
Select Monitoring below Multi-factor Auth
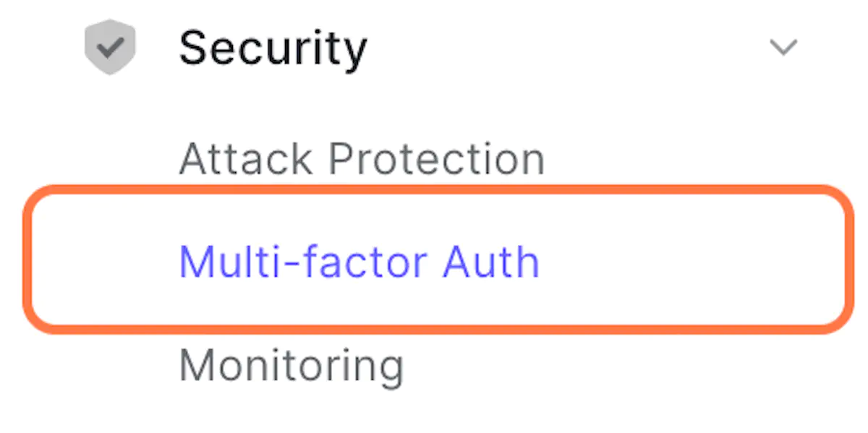click(292, 366)
